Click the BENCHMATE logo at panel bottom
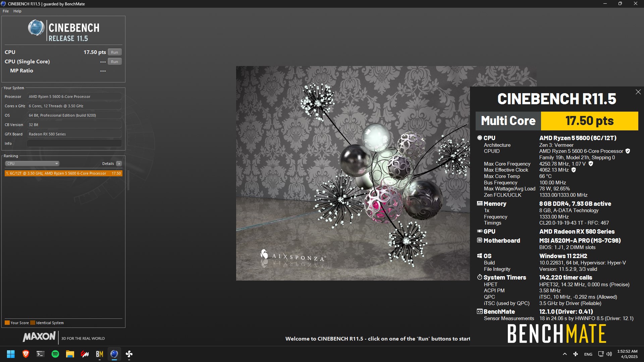This screenshot has height=362, width=644. (556, 334)
